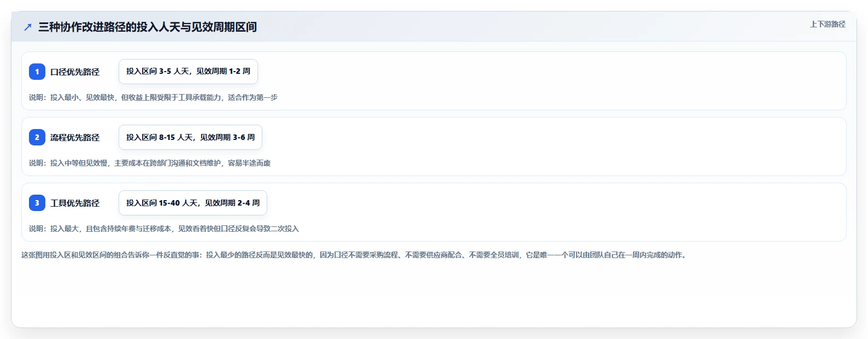The width and height of the screenshot is (868, 339).
Task: Click the arrow icon beside the card title
Action: tap(28, 27)
